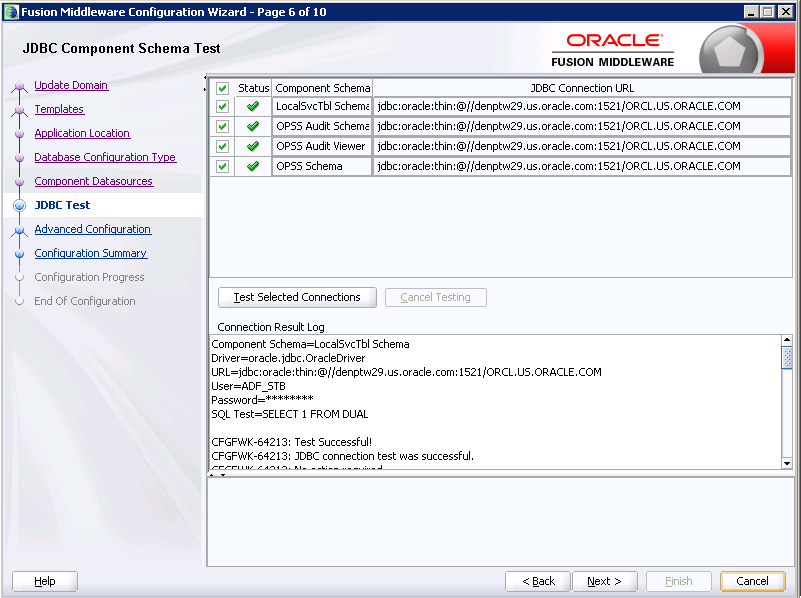The width and height of the screenshot is (801, 598).
Task: Click the 'JDBC connection test was successful' line
Action: [x=343, y=456]
